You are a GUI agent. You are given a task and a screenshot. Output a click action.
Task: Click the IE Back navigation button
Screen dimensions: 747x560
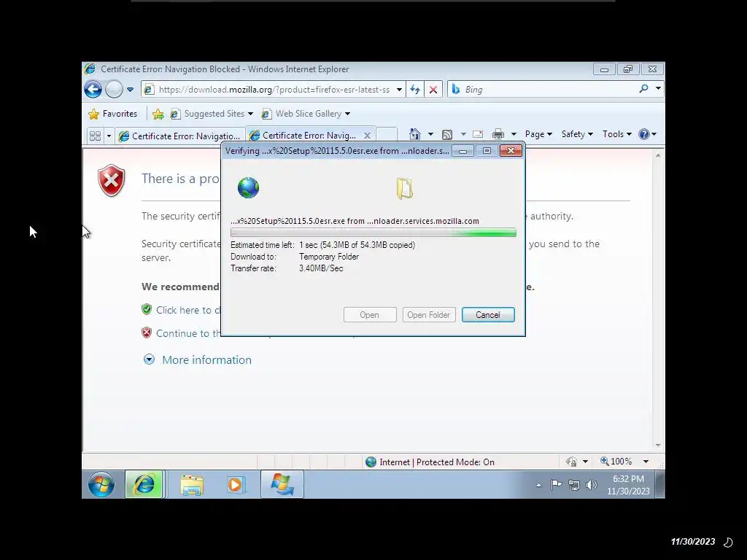pyautogui.click(x=93, y=89)
